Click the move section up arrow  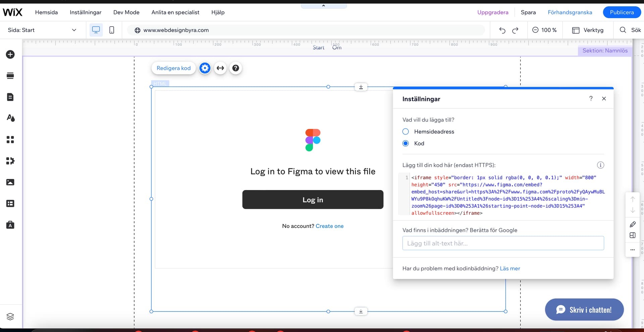(633, 199)
